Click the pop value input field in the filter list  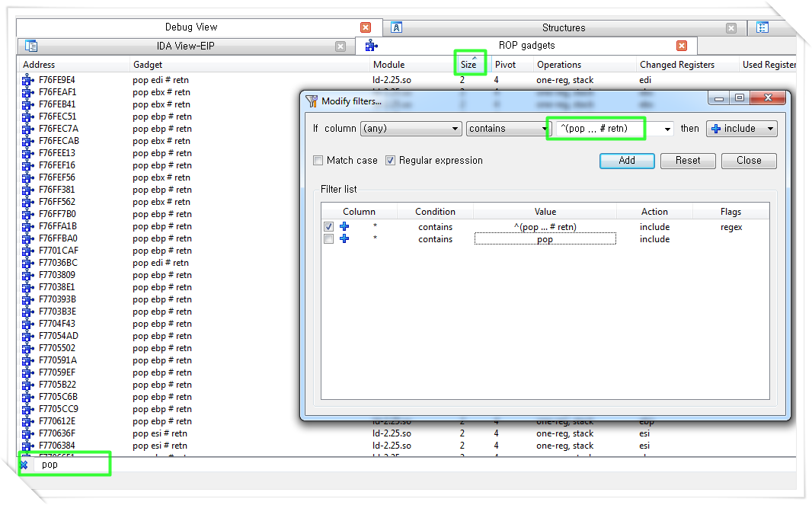[x=545, y=238]
